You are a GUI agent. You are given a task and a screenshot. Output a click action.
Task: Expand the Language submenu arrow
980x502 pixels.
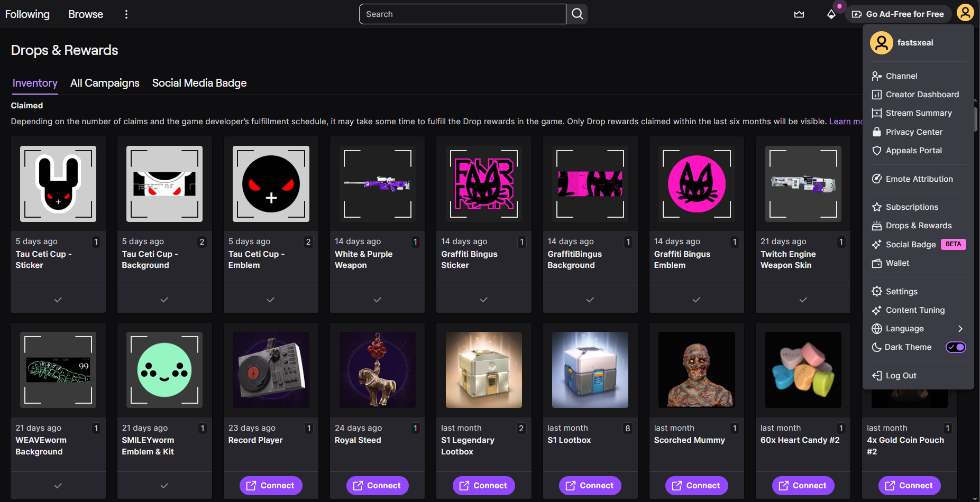click(x=960, y=329)
